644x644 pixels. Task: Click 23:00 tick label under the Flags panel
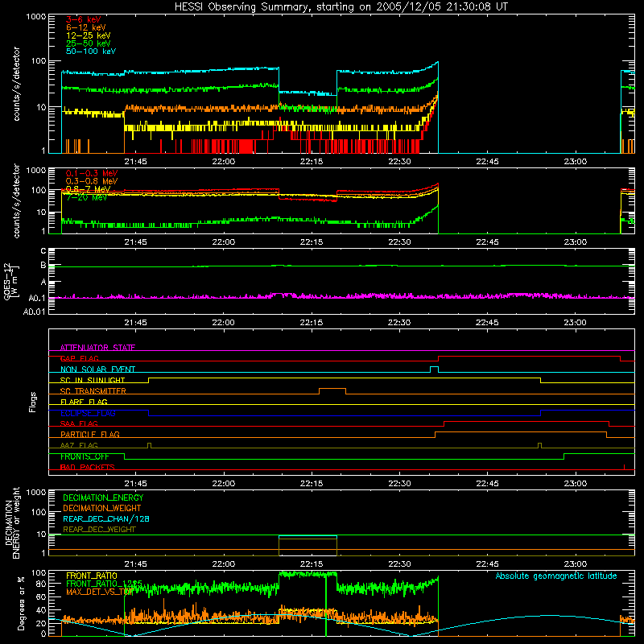coord(575,484)
